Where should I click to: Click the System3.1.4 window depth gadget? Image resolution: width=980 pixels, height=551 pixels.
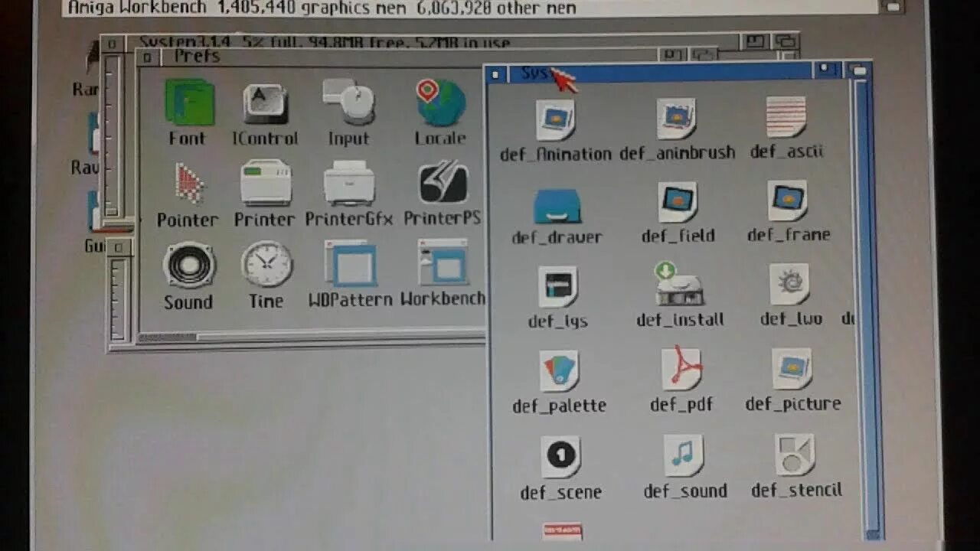pyautogui.click(x=786, y=41)
